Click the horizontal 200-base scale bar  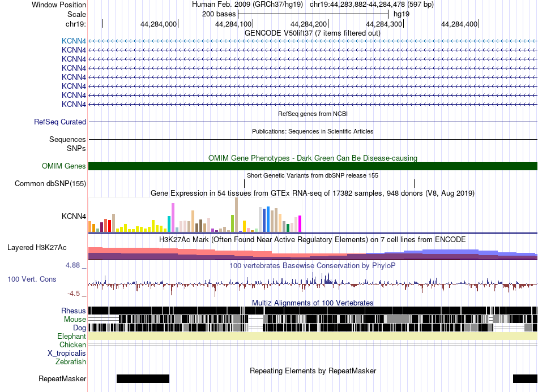(x=313, y=14)
